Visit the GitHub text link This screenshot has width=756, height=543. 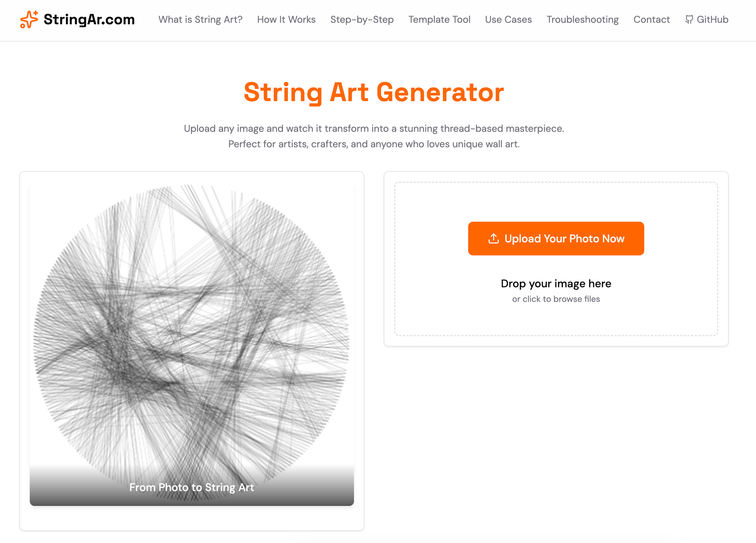tap(712, 19)
